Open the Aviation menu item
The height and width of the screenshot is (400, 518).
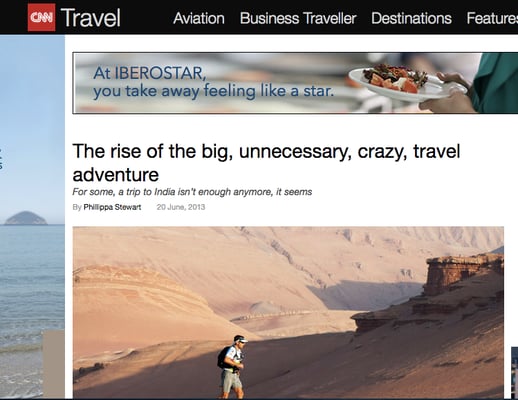[x=199, y=18]
